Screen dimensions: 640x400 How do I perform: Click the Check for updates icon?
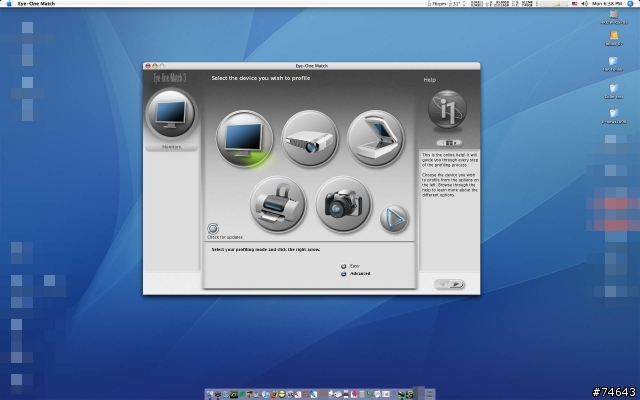pos(213,229)
